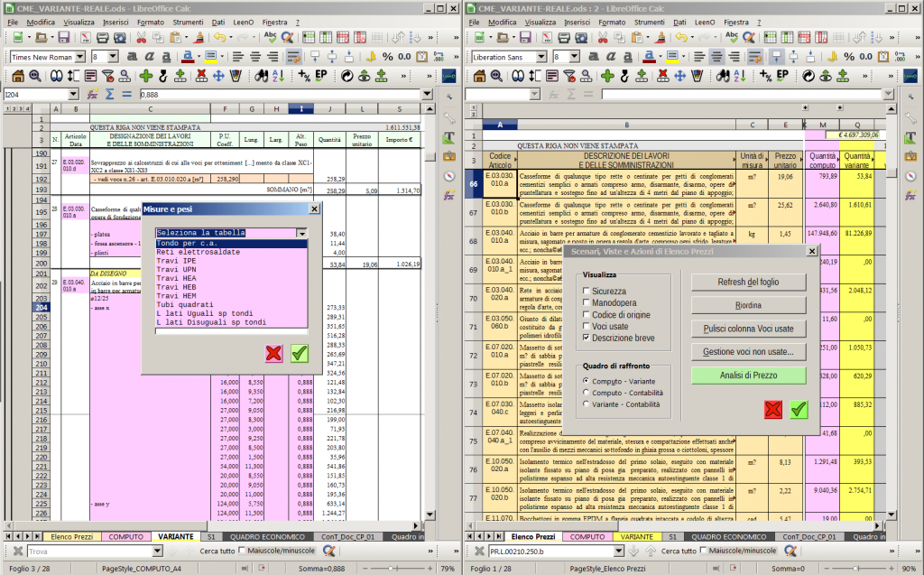The width and height of the screenshot is (924, 575).
Task: Confirm Misure e pesi with green check
Action: tap(300, 353)
